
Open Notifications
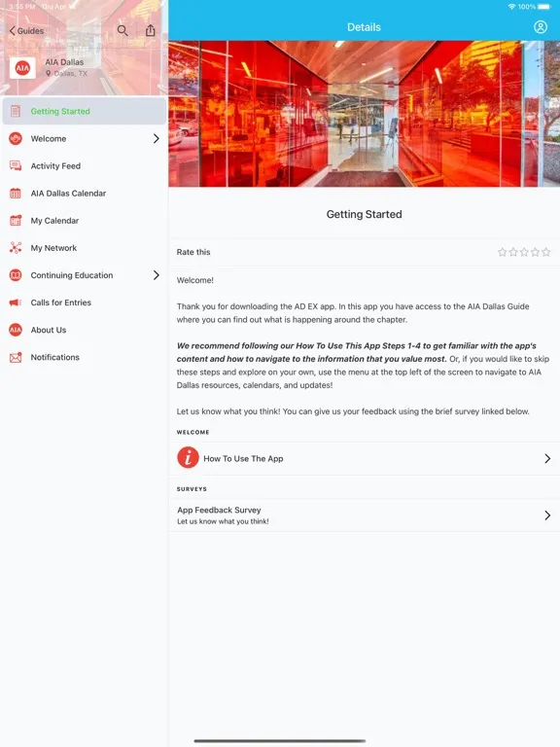85,357
